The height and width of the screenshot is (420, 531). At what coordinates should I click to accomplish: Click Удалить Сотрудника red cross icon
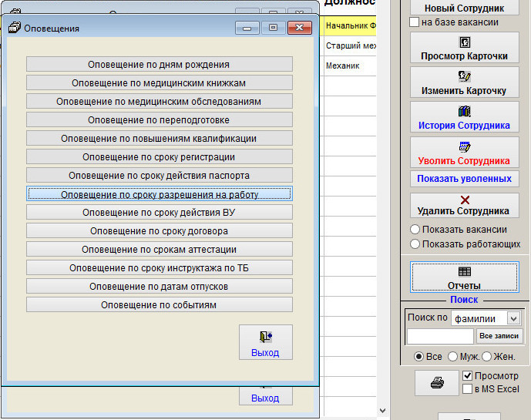click(x=464, y=200)
